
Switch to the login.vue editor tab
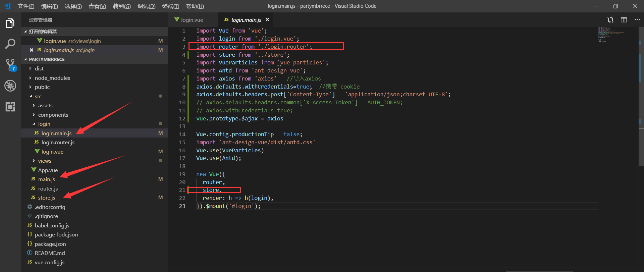pyautogui.click(x=193, y=20)
